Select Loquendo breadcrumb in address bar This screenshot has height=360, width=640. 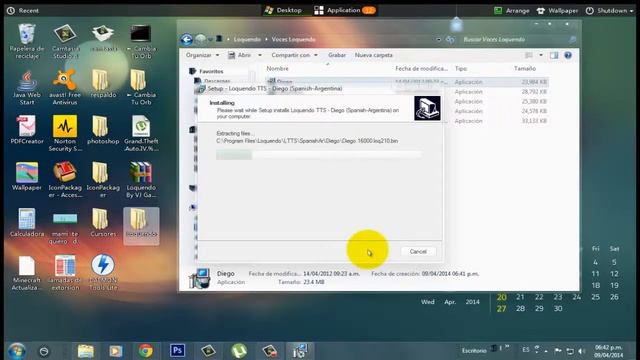[247, 40]
